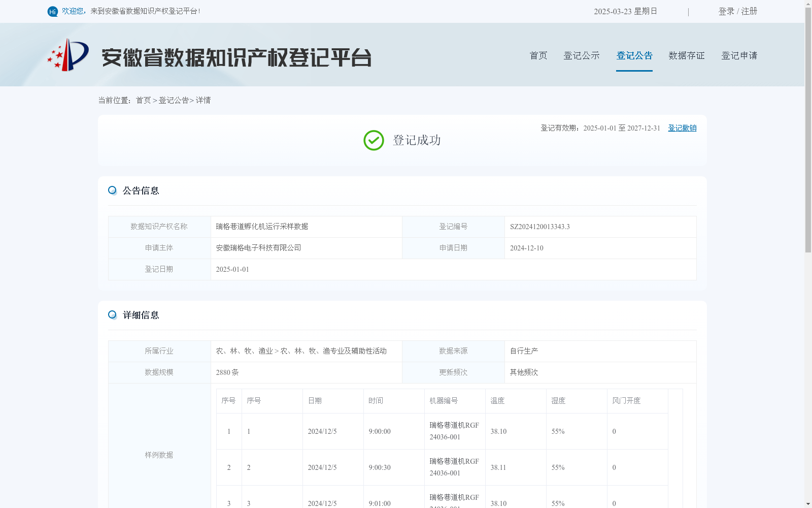Click the date 2025-03-23 星期日

(626, 11)
